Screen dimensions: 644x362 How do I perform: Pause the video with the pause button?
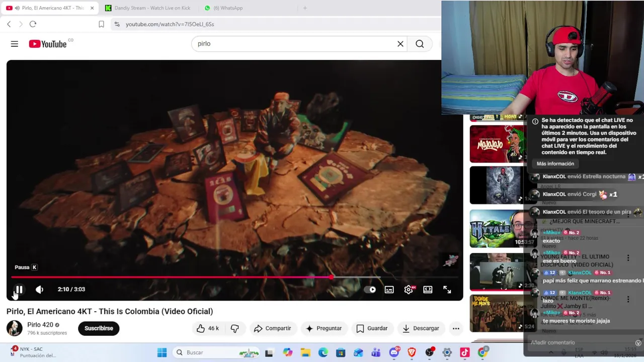tap(19, 289)
